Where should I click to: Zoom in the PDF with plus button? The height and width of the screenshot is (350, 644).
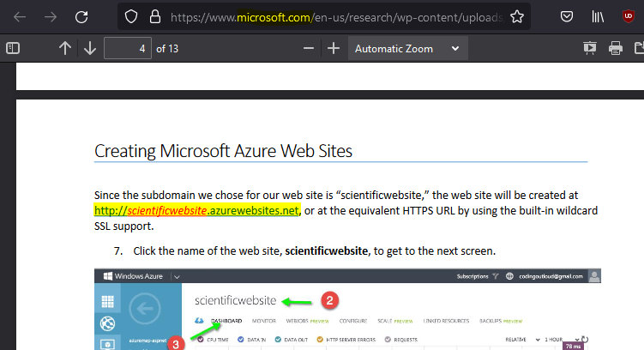(x=334, y=49)
